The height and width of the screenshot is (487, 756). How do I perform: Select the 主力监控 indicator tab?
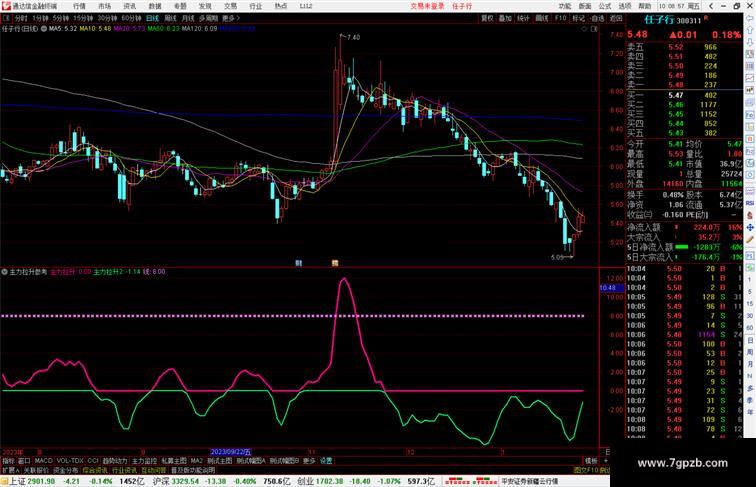(x=145, y=461)
